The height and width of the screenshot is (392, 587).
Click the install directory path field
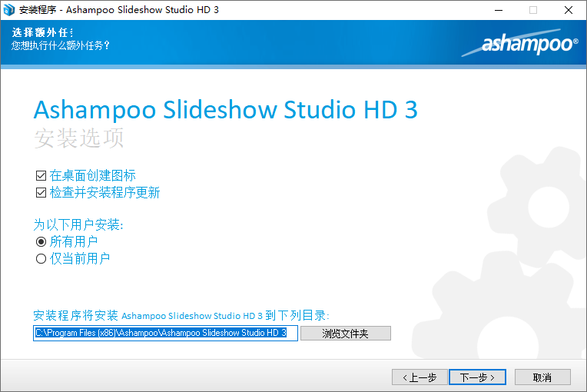pyautogui.click(x=165, y=333)
